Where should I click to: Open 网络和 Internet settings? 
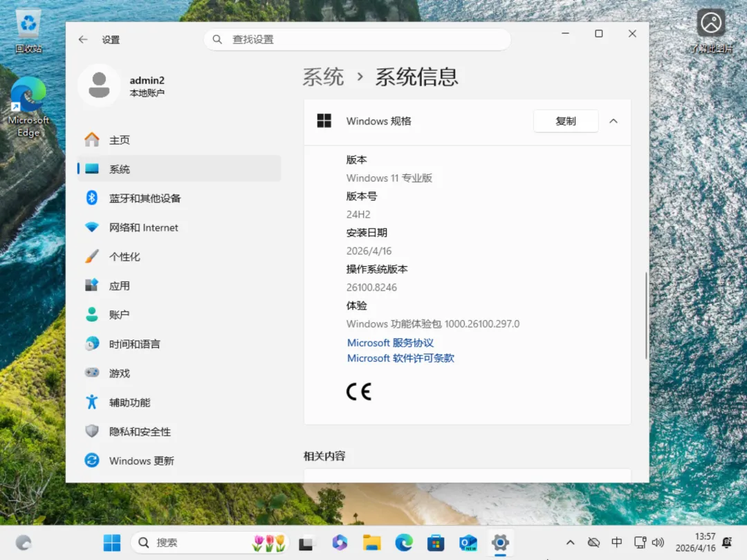(x=178, y=227)
